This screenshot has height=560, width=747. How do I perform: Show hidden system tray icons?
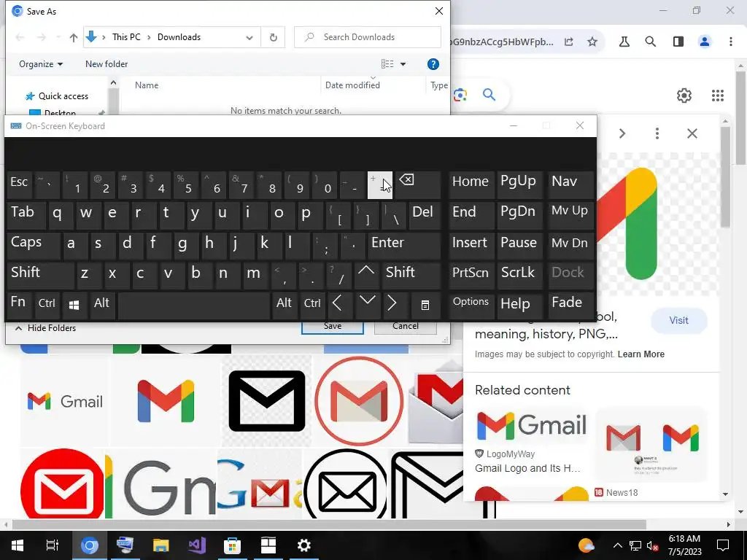pyautogui.click(x=617, y=545)
